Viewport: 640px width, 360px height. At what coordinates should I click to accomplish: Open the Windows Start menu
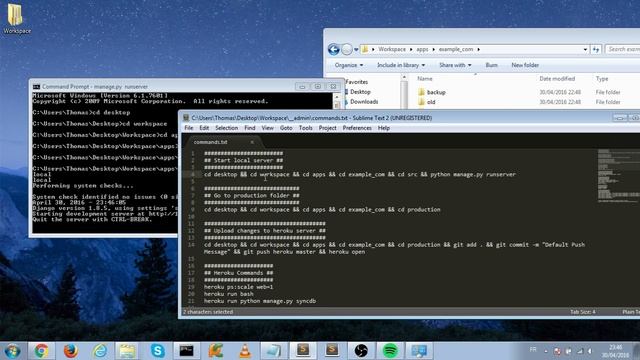point(12,351)
